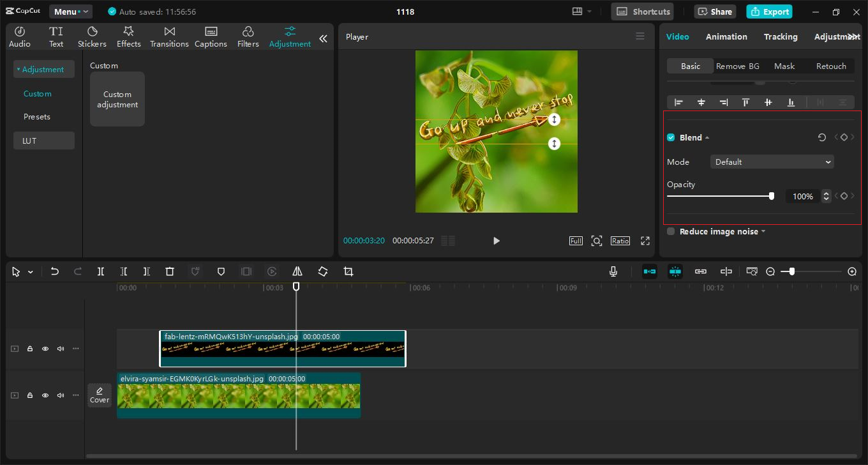Open the Captions panel
868x465 pixels.
(x=211, y=36)
